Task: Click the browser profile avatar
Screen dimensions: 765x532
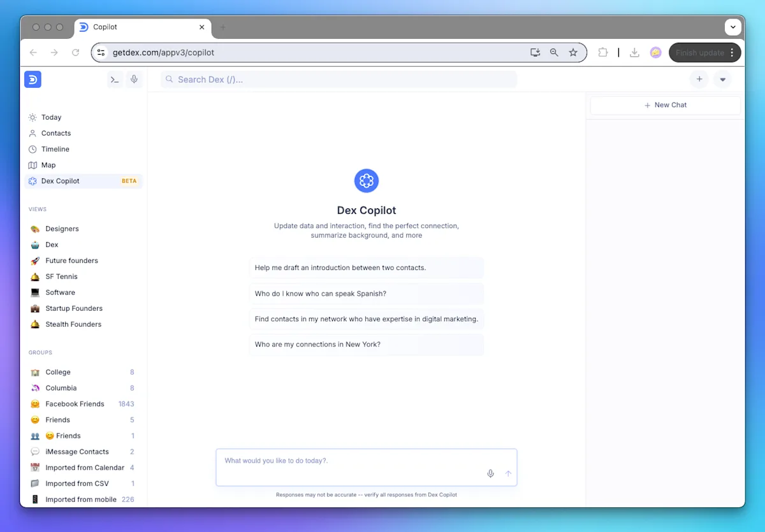Action: (x=656, y=53)
